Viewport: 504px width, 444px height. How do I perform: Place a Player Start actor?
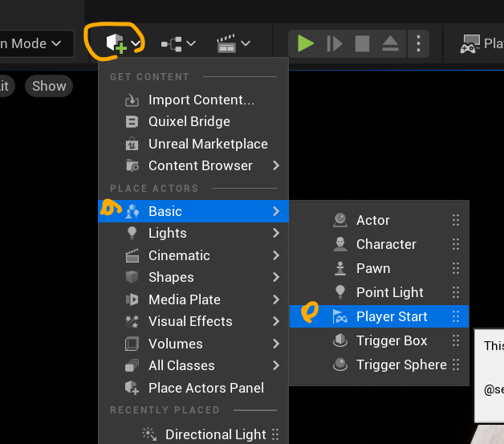click(x=380, y=316)
